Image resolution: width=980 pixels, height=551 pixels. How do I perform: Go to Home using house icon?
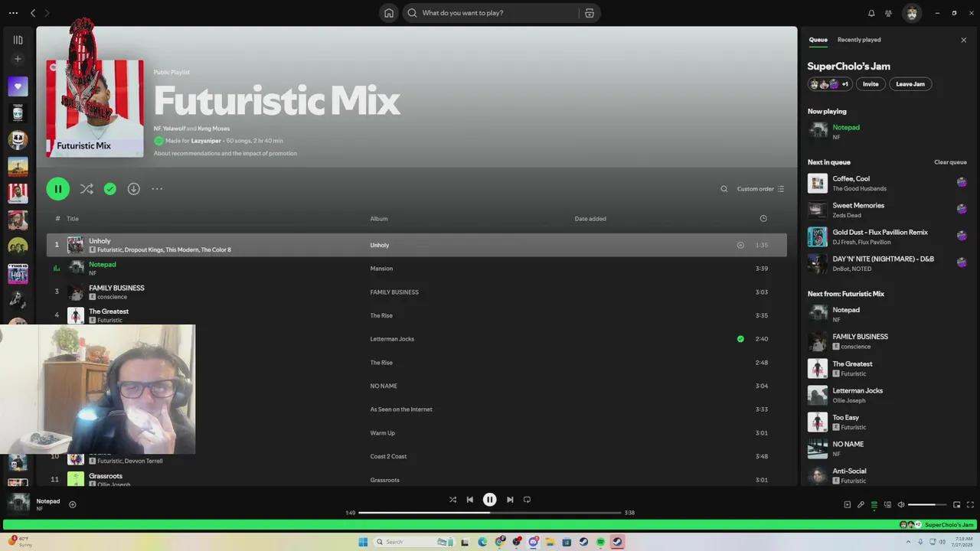[389, 13]
